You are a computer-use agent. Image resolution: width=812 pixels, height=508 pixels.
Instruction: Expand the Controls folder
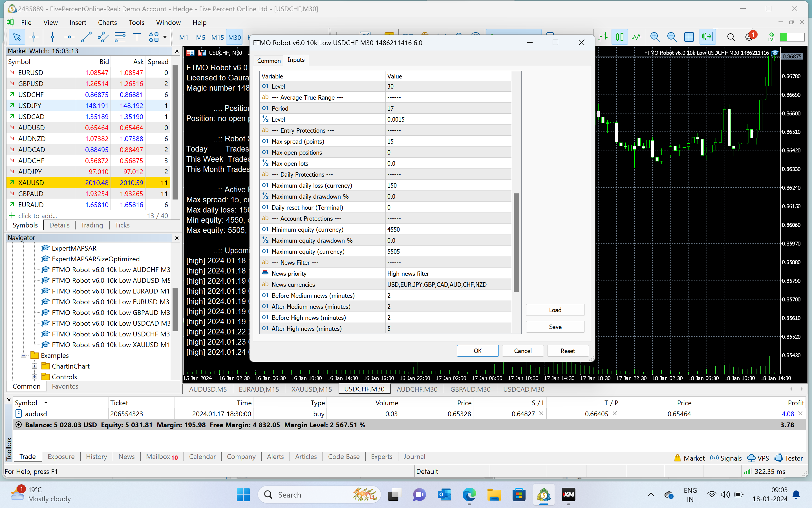[x=34, y=377]
